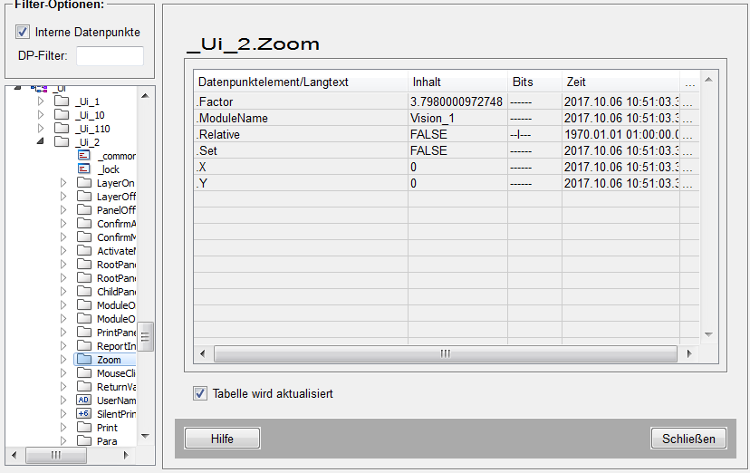Click the SilentPrin integer type icon

pyautogui.click(x=84, y=413)
